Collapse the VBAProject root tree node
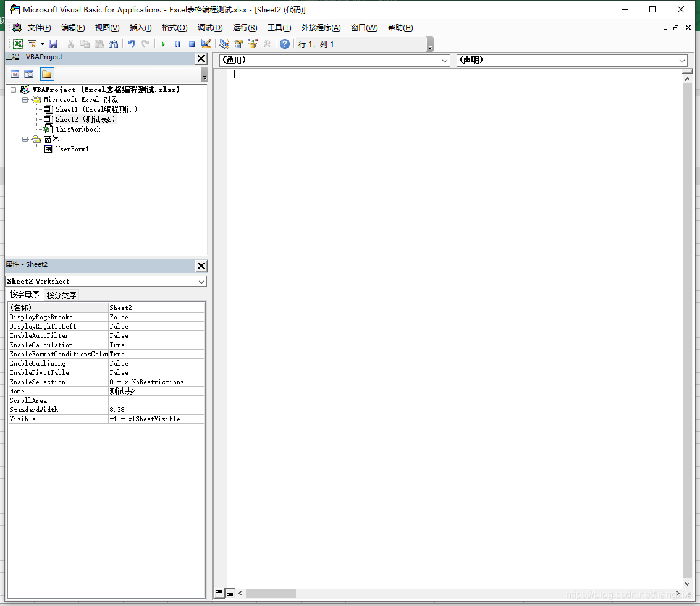 click(14, 90)
